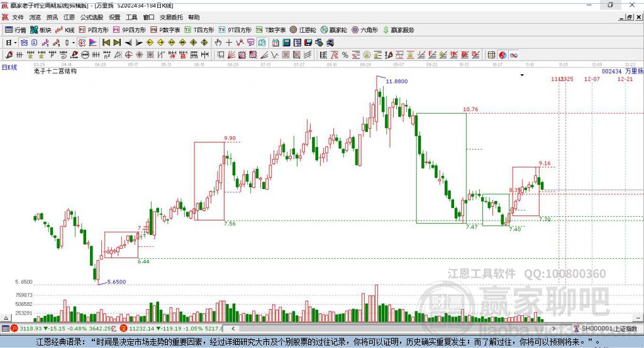The height and width of the screenshot is (348, 644).
Task: Open the T四方形 tool
Action: (199, 30)
